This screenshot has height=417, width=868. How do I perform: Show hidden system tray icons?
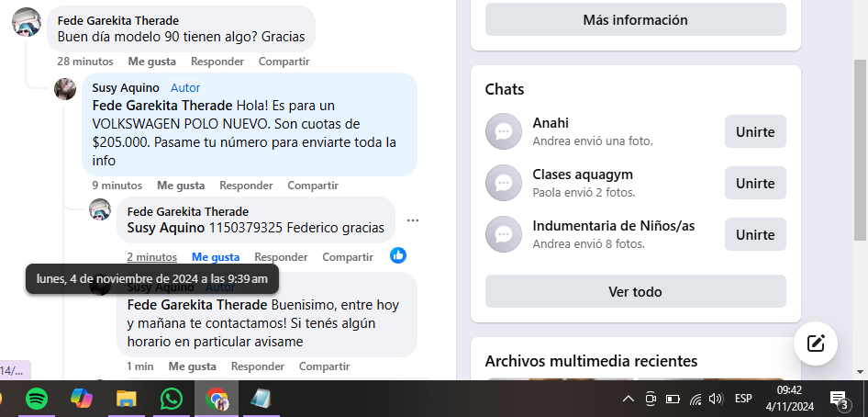click(629, 399)
